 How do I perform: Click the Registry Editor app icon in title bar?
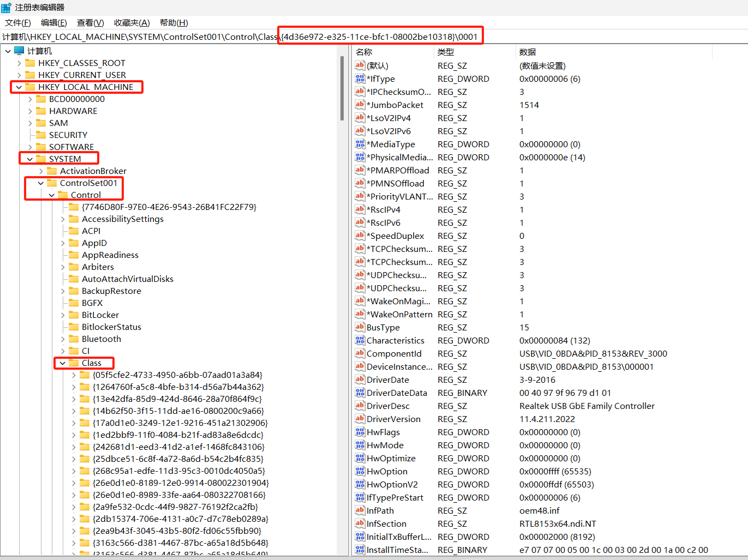[x=7, y=8]
